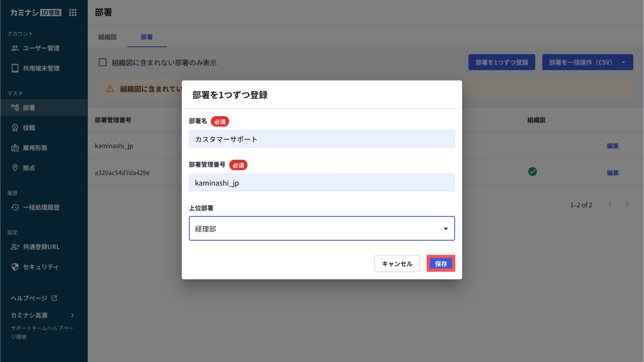644x362 pixels.
Task: Click the 拠点 location pin icon
Action: [x=15, y=168]
